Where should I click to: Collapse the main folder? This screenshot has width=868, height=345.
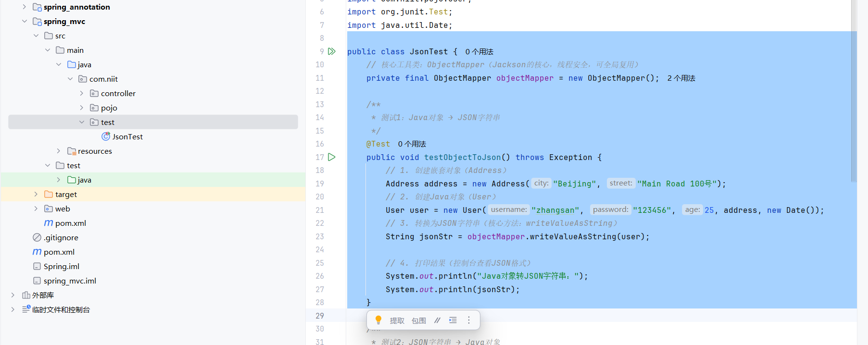(x=48, y=50)
